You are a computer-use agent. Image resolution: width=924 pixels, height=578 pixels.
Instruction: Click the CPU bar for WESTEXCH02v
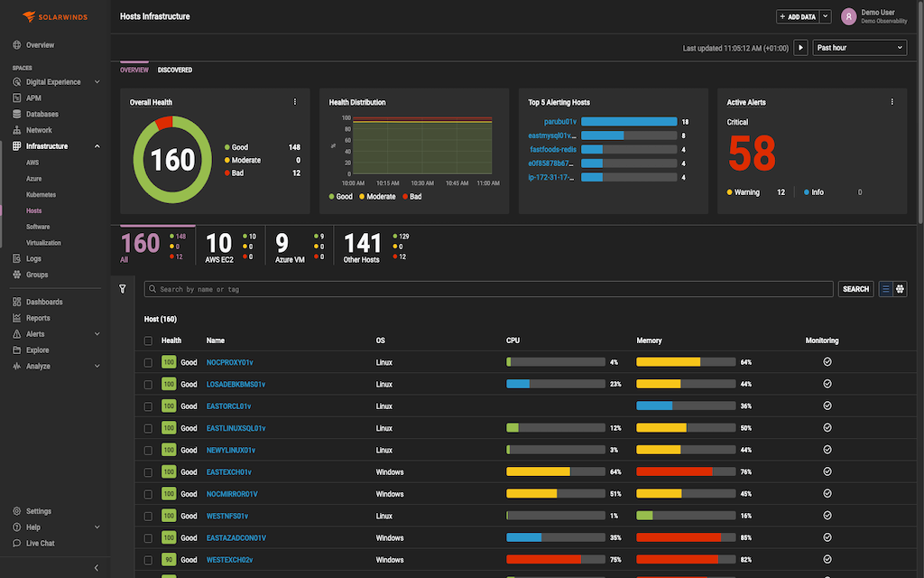click(x=556, y=559)
